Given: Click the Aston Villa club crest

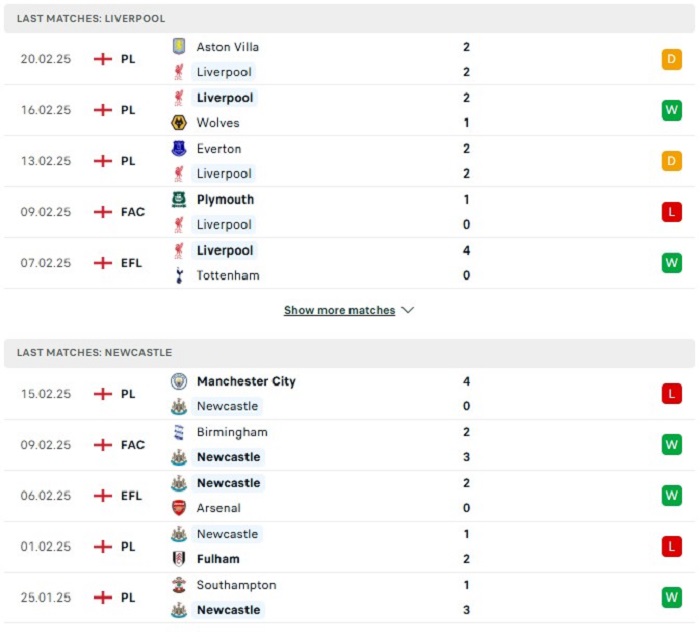Looking at the screenshot, I should 179,46.
